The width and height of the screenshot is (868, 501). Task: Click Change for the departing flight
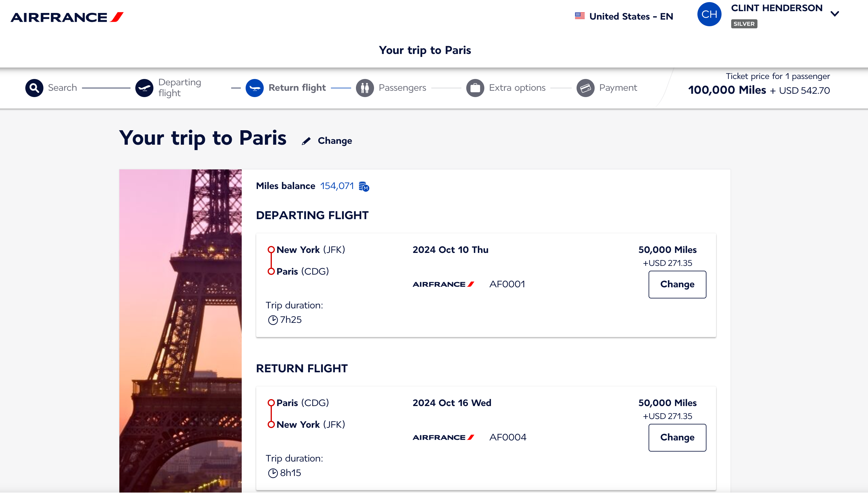(676, 284)
